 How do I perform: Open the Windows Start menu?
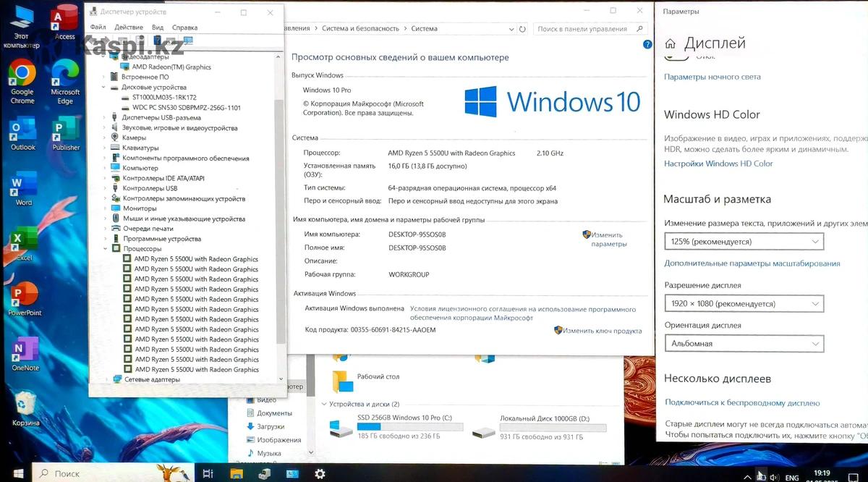pos(18,473)
